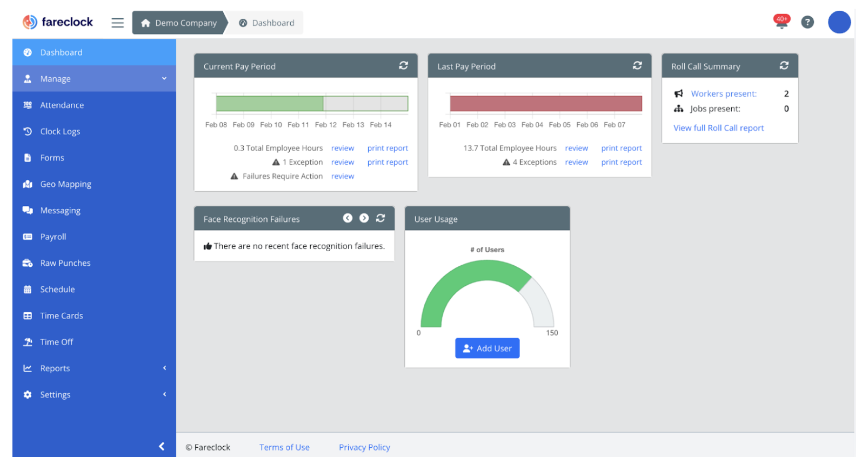Collapse the sidebar with bottom arrow

coord(161,446)
